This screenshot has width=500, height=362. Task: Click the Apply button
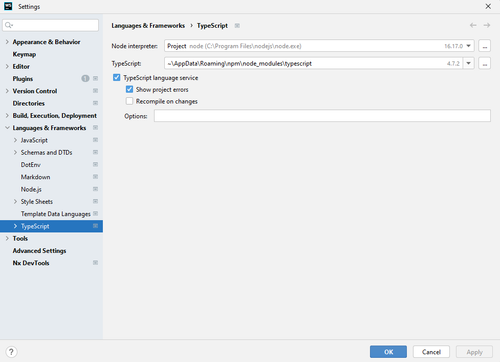[474, 352]
